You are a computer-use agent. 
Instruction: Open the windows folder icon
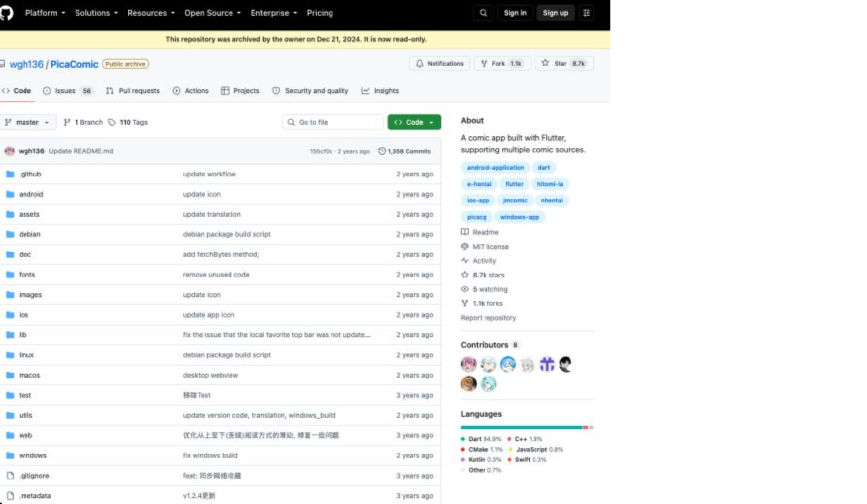click(10, 455)
